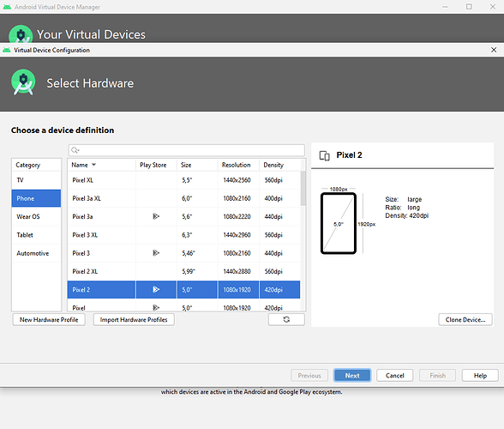Click the device list vertical scrollbar
The width and height of the screenshot is (504, 429).
tap(303, 188)
